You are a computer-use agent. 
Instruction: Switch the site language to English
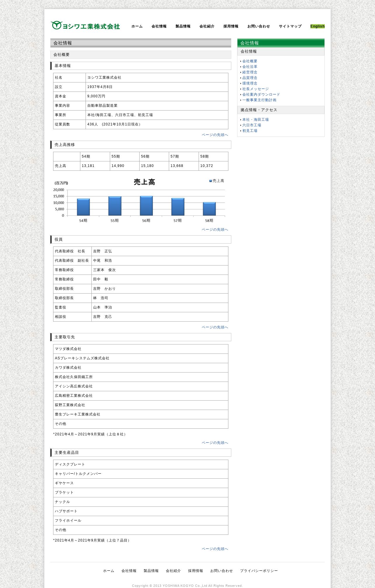[x=317, y=26]
